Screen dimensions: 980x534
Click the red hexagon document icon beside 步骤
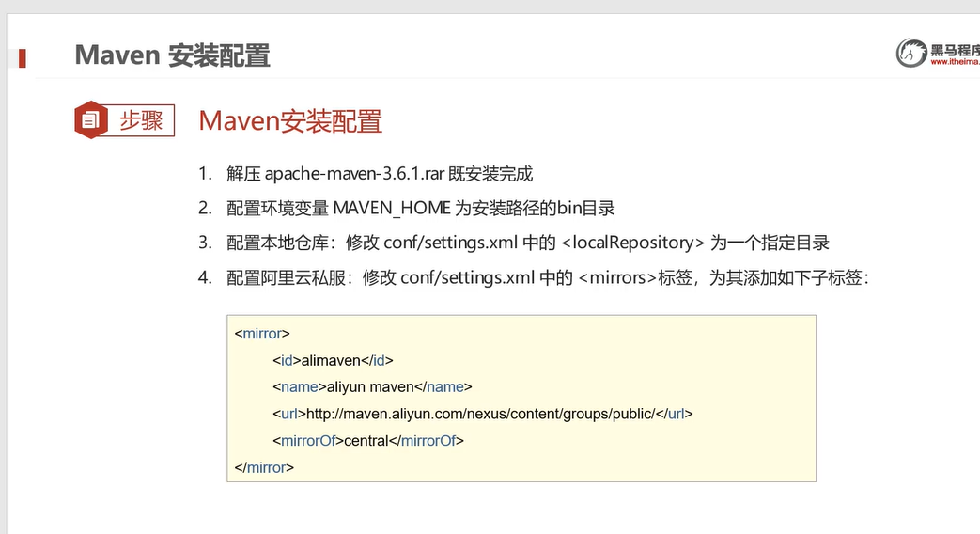[90, 119]
